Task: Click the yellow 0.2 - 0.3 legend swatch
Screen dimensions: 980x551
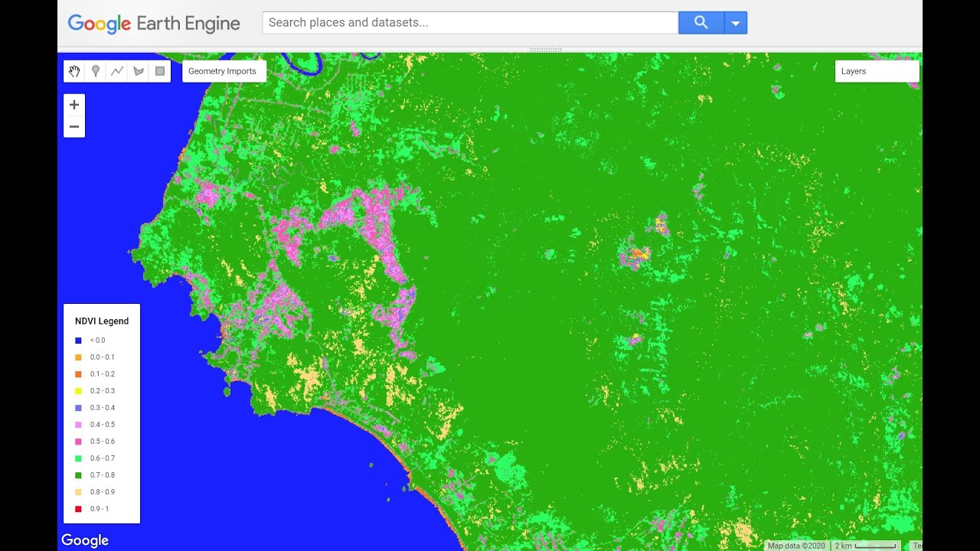Action: tap(78, 391)
